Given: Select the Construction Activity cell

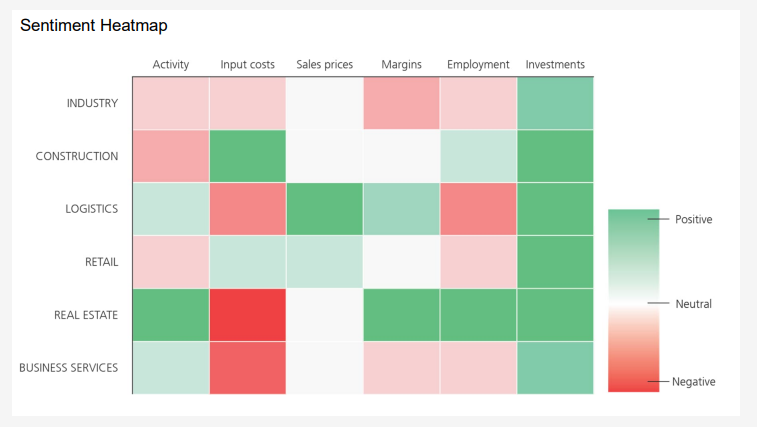Looking at the screenshot, I should (x=171, y=156).
